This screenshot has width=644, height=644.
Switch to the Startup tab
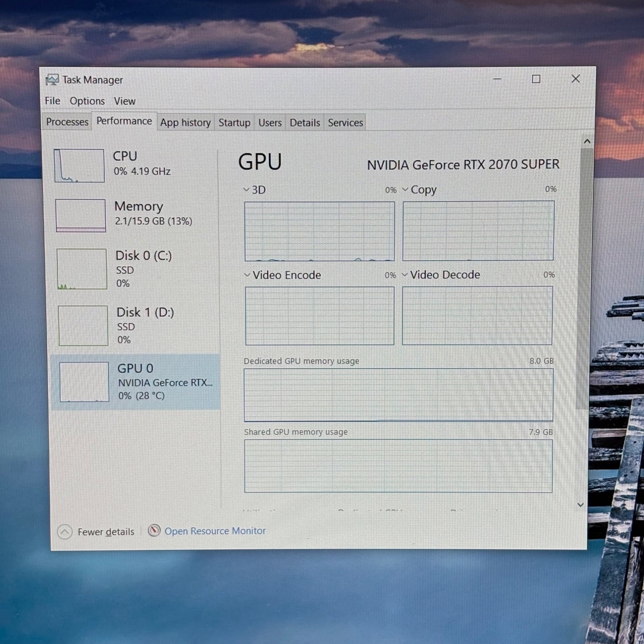(x=234, y=123)
